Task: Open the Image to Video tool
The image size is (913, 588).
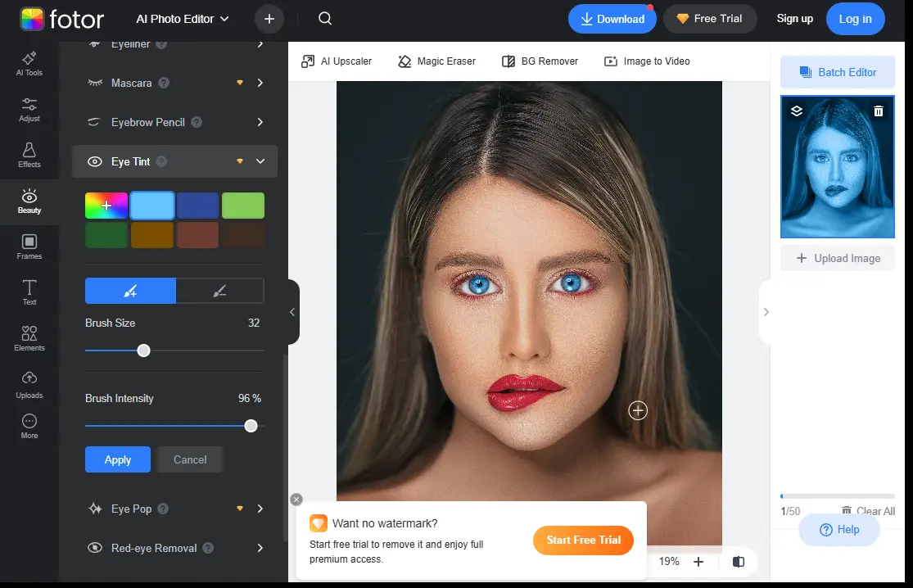Action: 647,61
